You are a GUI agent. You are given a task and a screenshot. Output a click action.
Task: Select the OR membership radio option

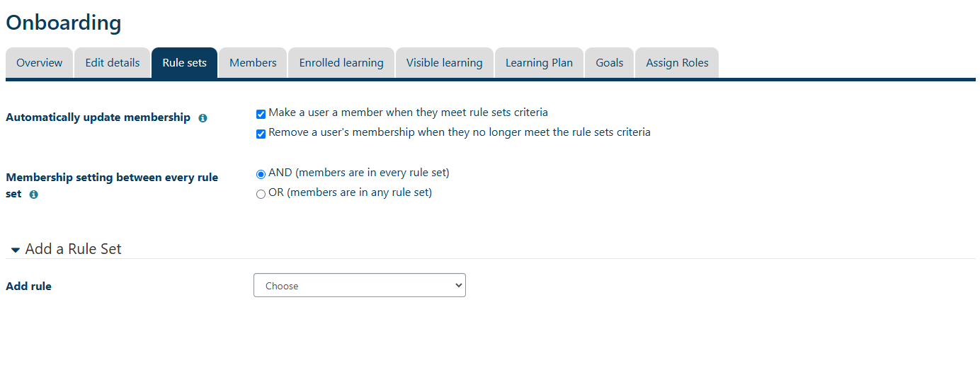(x=261, y=194)
